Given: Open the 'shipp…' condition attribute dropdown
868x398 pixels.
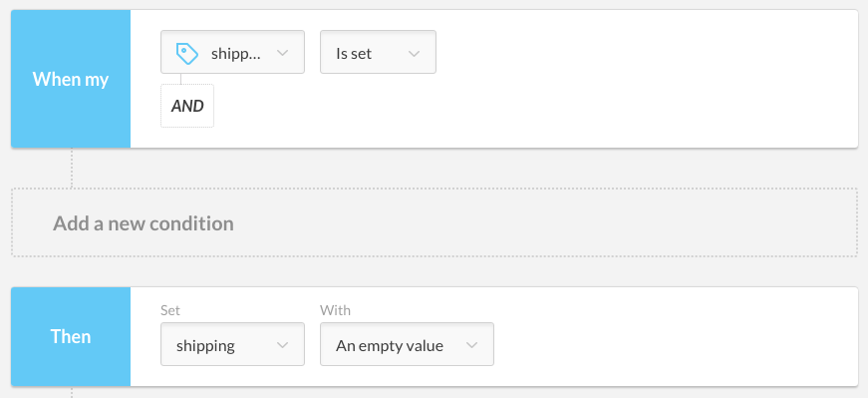Looking at the screenshot, I should click(x=232, y=52).
